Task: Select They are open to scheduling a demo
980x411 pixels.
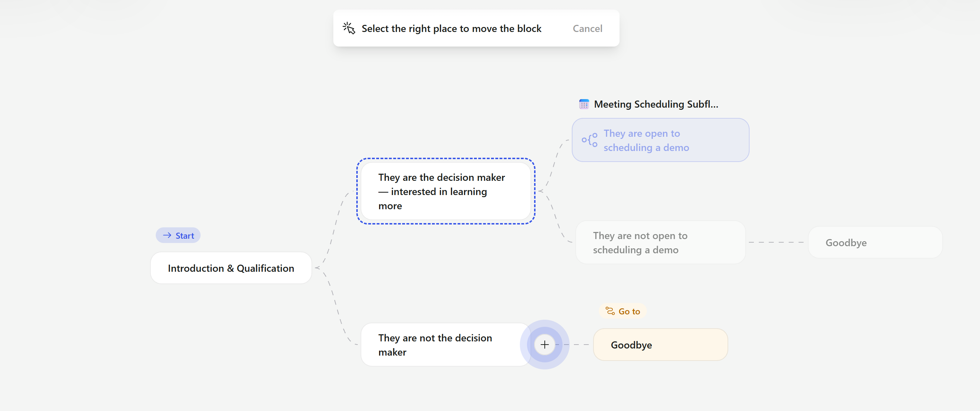Action: [660, 140]
